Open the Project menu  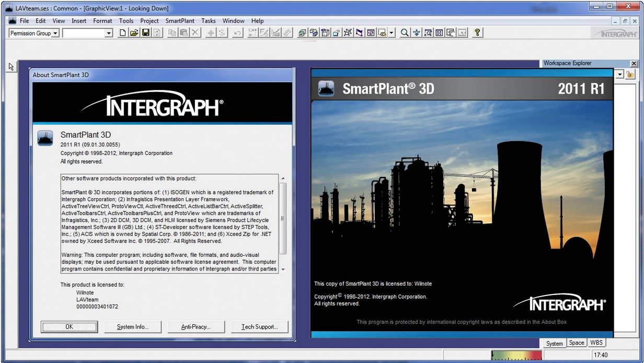149,21
